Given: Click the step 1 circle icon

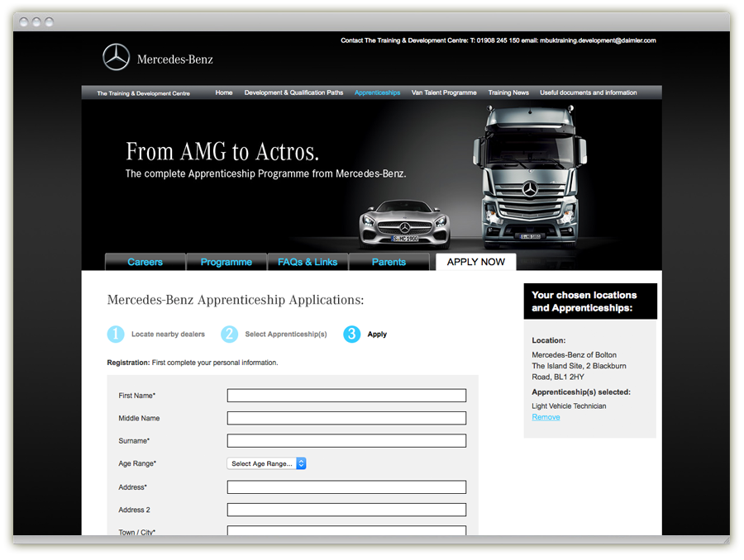Looking at the screenshot, I should [x=116, y=335].
